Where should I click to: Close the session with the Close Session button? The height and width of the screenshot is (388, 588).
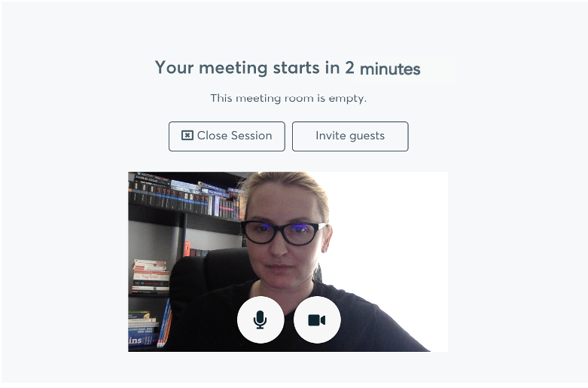pyautogui.click(x=227, y=136)
